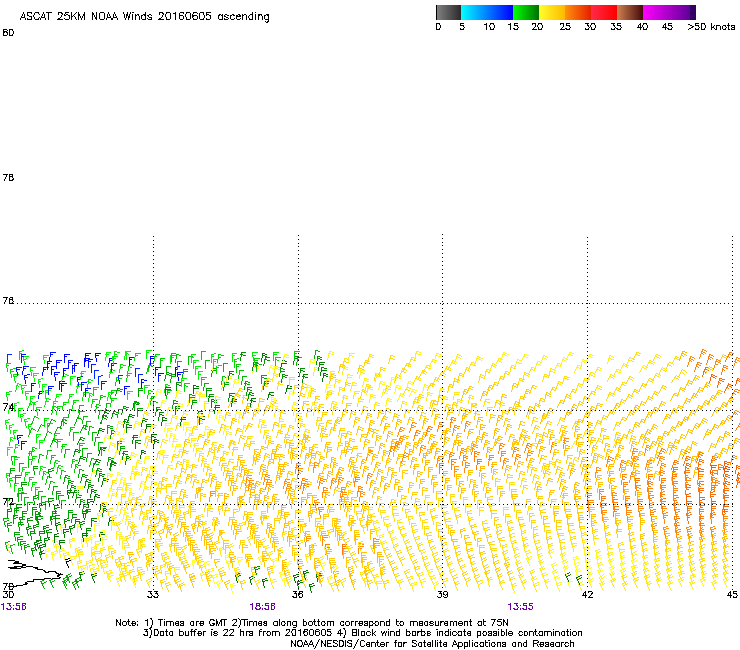The image size is (740, 650).
Task: Click the legend scale label '10'
Action: click(489, 27)
